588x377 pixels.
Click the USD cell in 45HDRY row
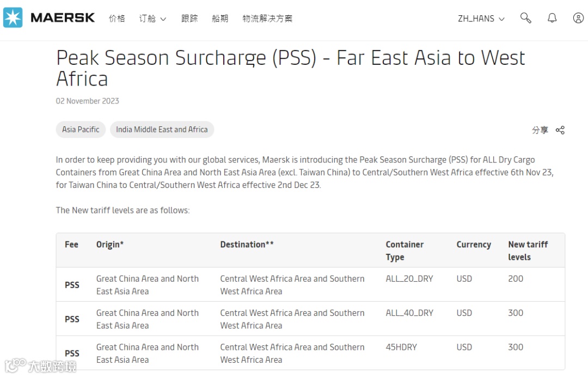tap(464, 347)
